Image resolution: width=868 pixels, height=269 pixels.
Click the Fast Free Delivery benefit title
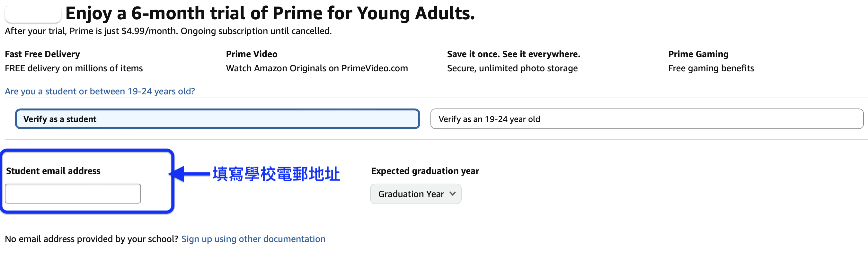point(42,54)
